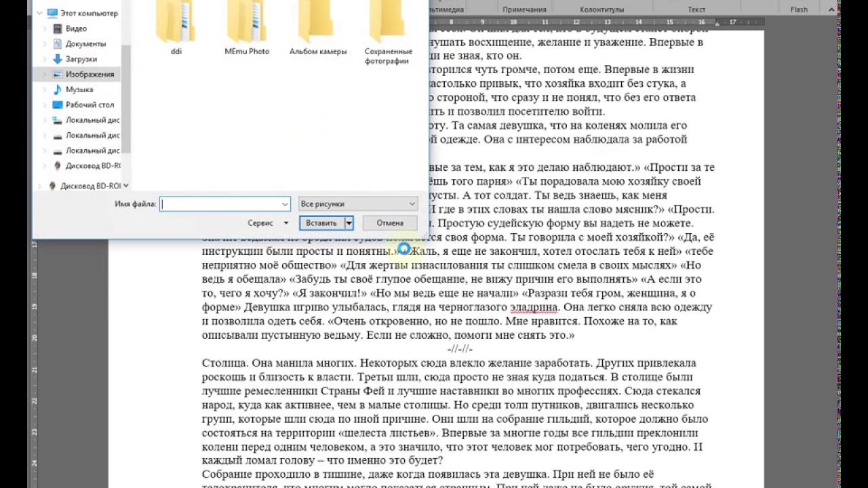Click the Этот компьютер monitor icon

pyautogui.click(x=52, y=13)
